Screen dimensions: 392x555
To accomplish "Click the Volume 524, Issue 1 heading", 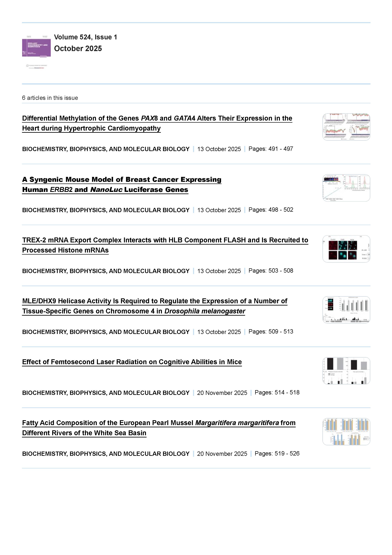I will (86, 37).
